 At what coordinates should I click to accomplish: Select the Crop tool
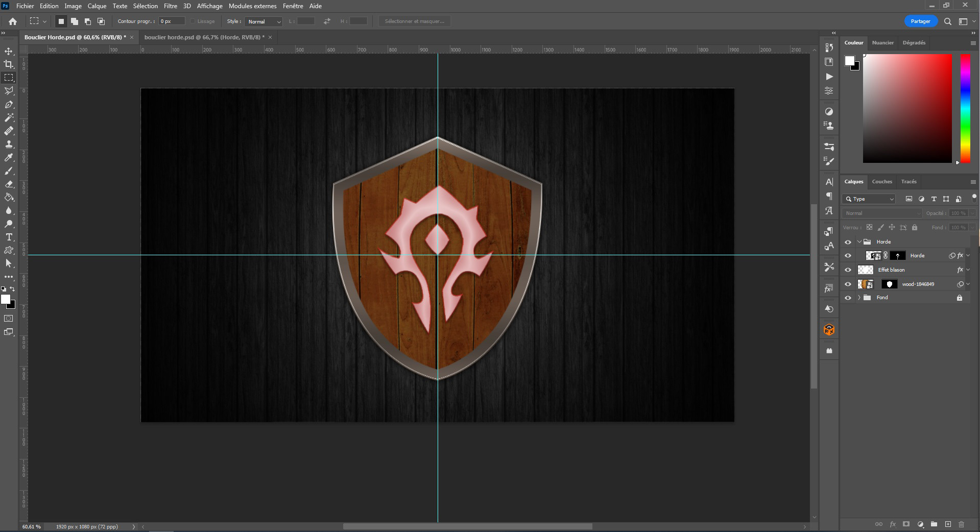[9, 64]
